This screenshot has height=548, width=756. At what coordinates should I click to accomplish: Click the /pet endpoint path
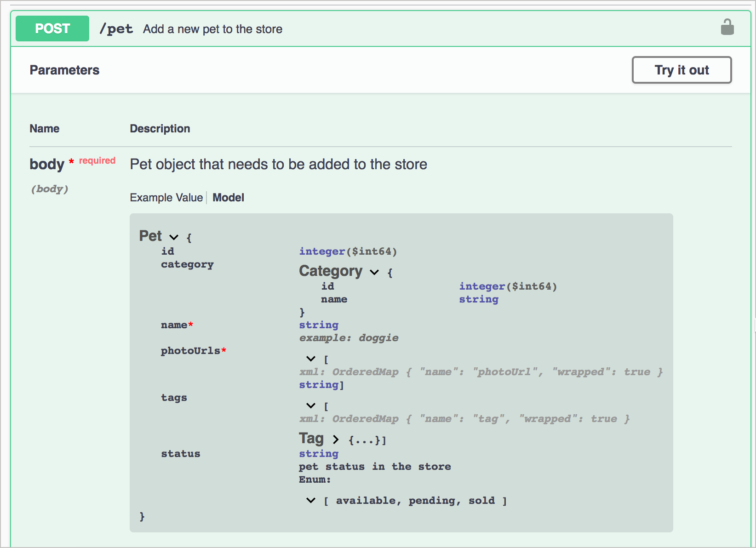116,29
